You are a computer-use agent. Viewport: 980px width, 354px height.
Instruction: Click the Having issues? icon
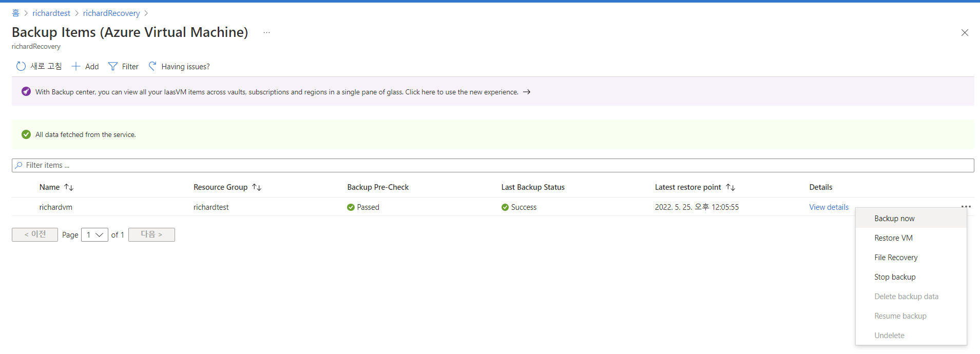[152, 66]
